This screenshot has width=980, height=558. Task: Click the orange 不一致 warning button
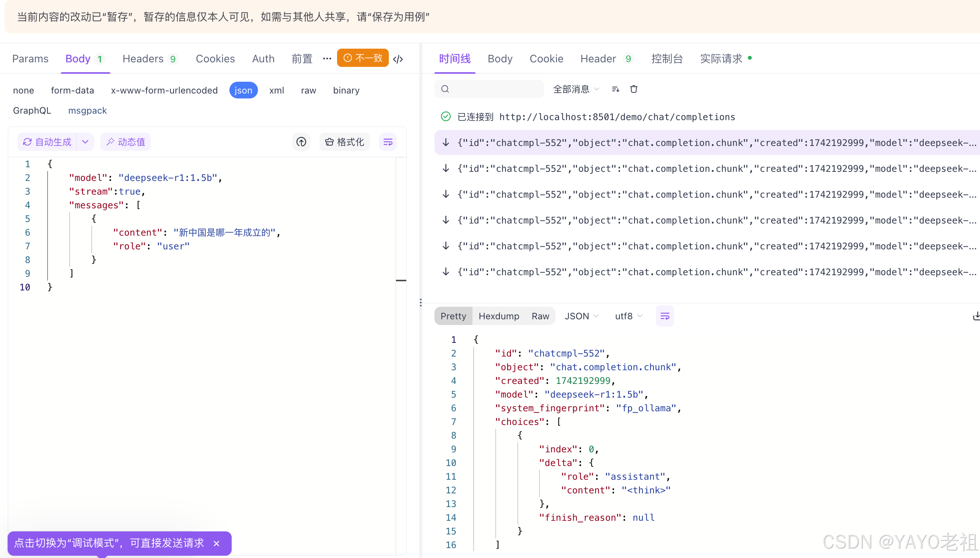click(363, 58)
